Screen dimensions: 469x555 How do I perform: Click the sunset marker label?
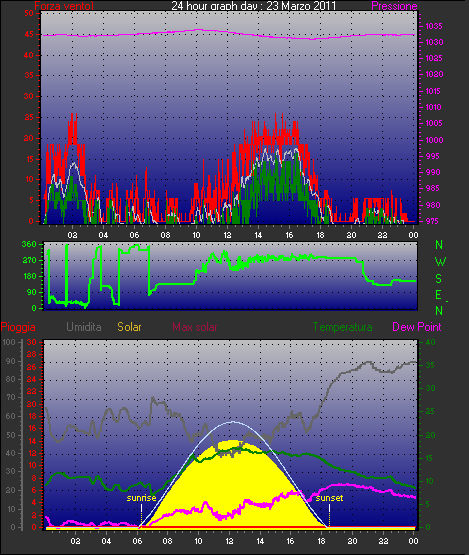tap(329, 498)
